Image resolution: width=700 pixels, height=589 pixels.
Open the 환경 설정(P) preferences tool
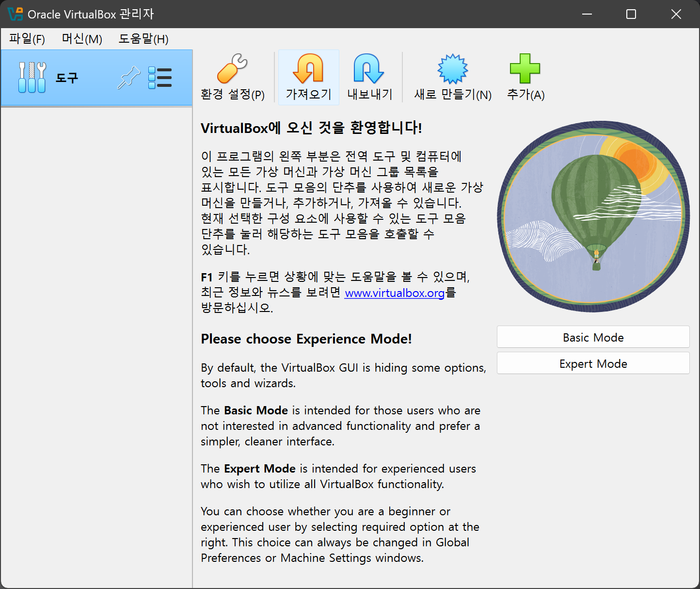[233, 77]
